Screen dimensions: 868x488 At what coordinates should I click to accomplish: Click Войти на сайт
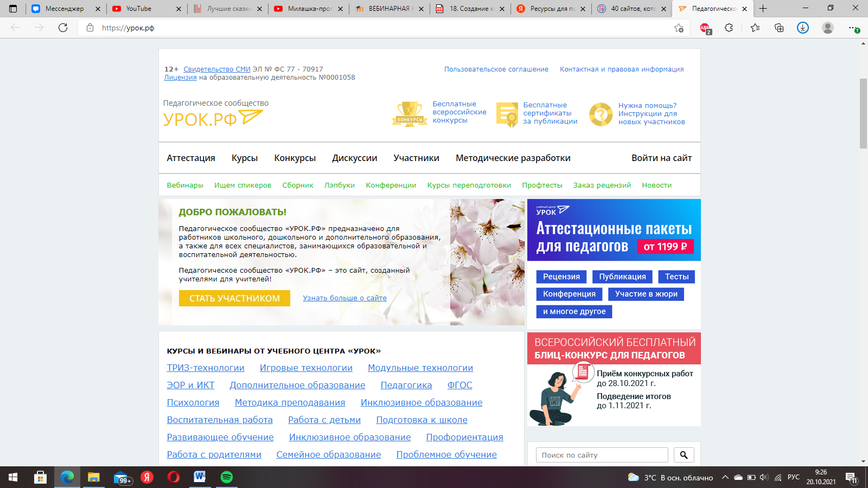(661, 158)
